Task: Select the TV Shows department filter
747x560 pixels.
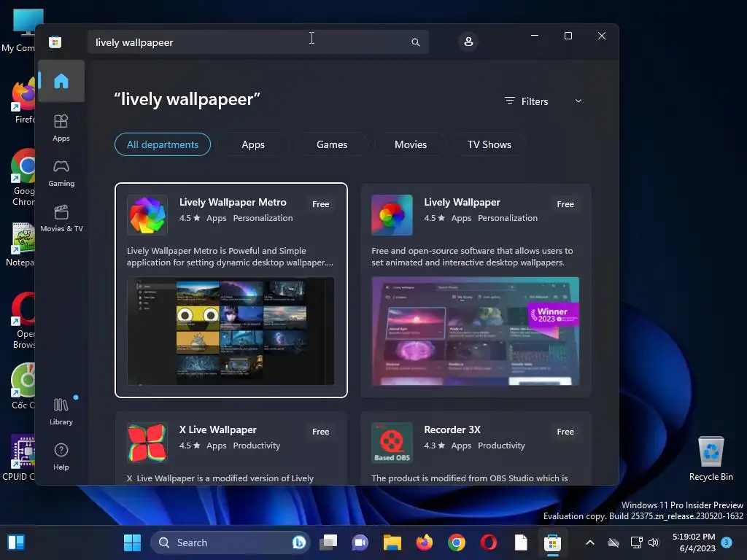Action: tap(489, 144)
